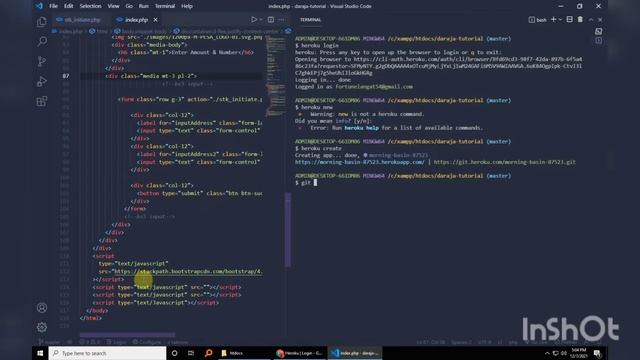The image size is (640, 360).
Task: Switch to VS Code taskbar button
Action: pos(356,353)
